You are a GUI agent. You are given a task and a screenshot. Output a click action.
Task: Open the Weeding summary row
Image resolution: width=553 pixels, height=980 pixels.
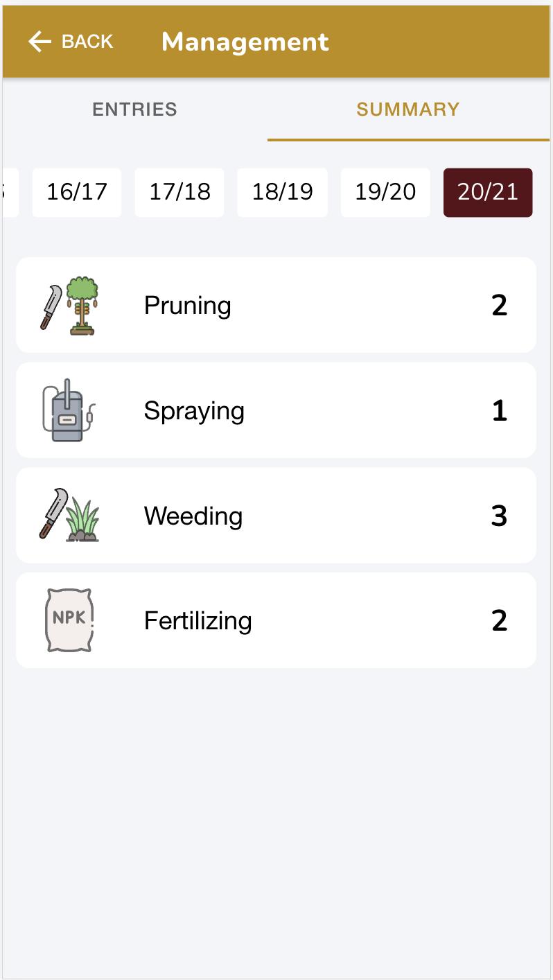pyautogui.click(x=276, y=516)
